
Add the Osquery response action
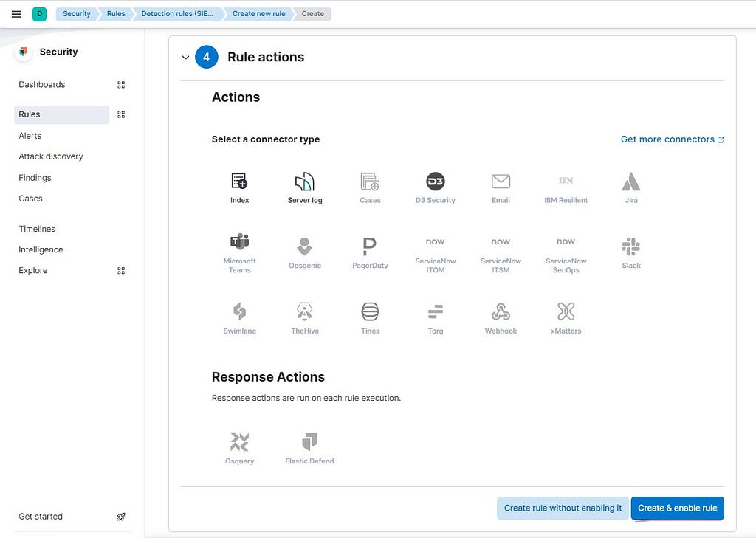(240, 449)
